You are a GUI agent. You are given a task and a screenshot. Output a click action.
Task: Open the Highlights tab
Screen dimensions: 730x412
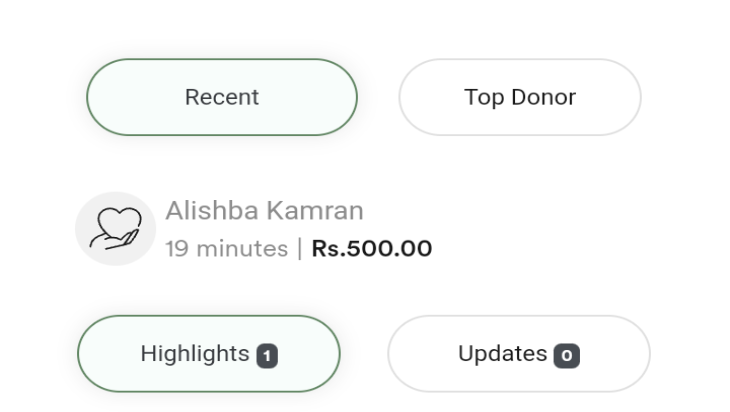coord(209,354)
